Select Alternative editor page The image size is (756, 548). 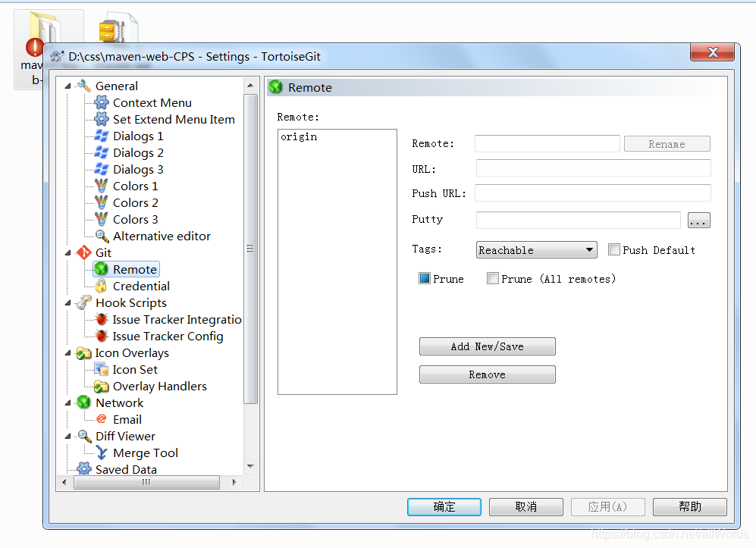click(x=162, y=236)
